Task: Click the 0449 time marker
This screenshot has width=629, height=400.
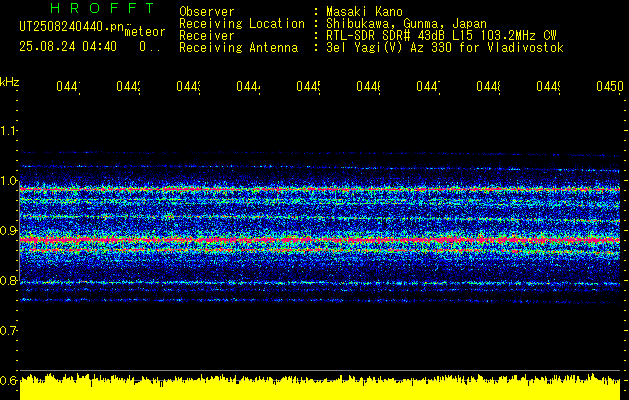Action: click(x=548, y=86)
